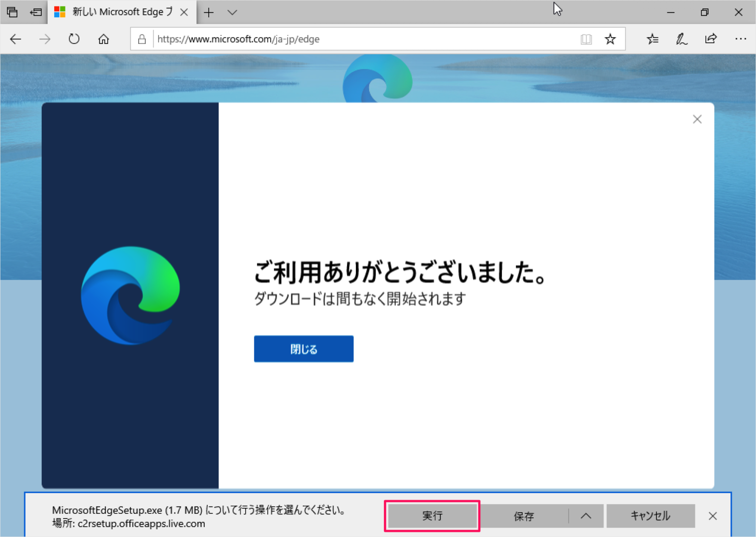Expand the save options chevron on download bar
The height and width of the screenshot is (537, 756).
coord(586,516)
